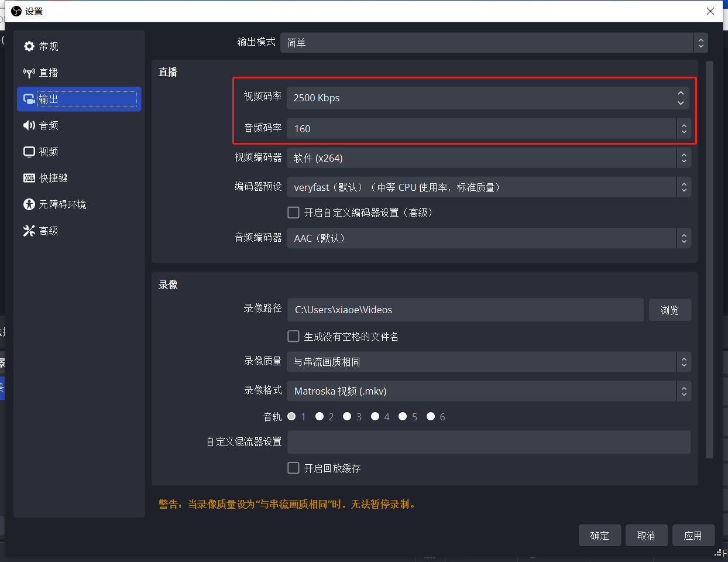The width and height of the screenshot is (728, 562).
Task: Select the 无障碍环境 accessibility icon
Action: coord(29,204)
